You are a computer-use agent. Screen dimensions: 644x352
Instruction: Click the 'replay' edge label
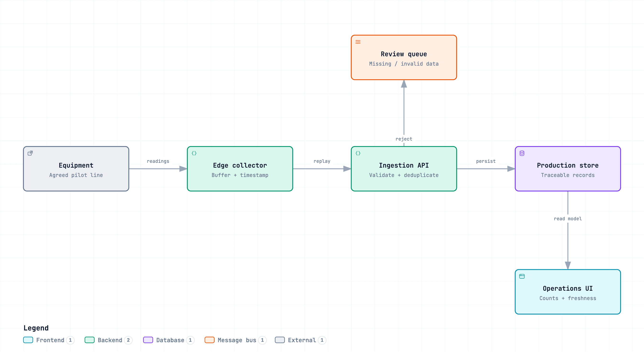tap(322, 161)
